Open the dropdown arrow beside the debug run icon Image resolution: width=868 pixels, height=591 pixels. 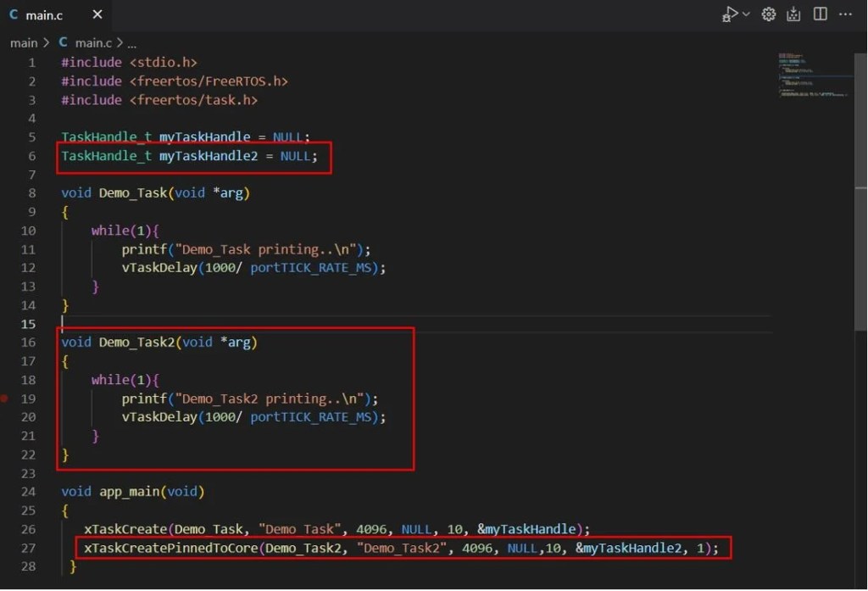pyautogui.click(x=746, y=14)
